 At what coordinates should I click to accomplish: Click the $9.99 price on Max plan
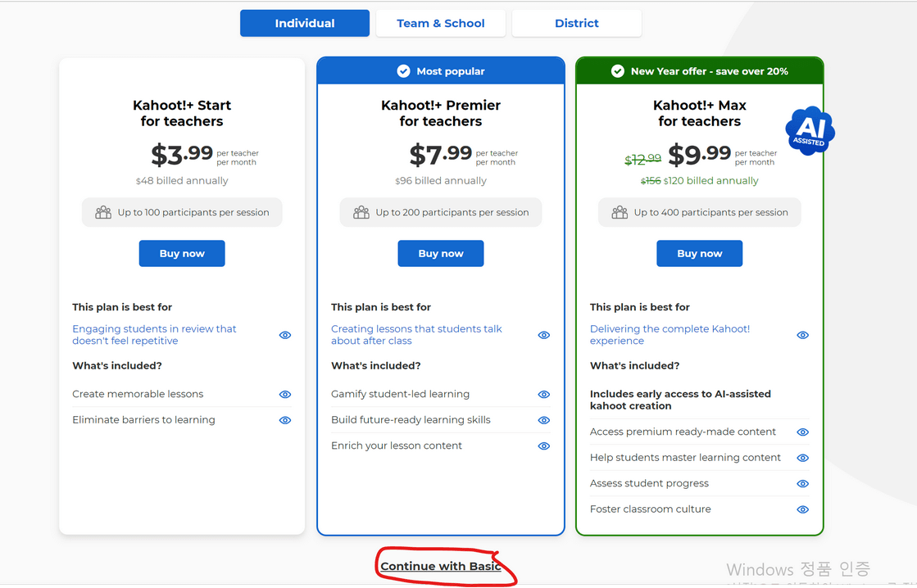click(x=700, y=155)
